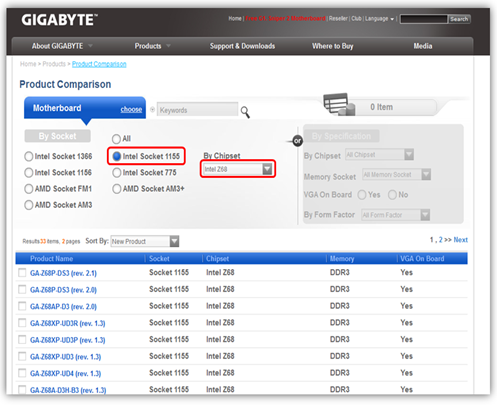The width and height of the screenshot is (497, 405).
Task: Open GA-Z68A-D3H-B3 (rev. 1.3) product link
Action: point(68,390)
